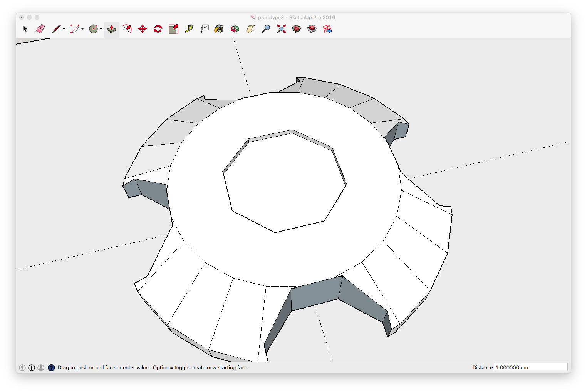The height and width of the screenshot is (392, 587).
Task: Pick the Line pencil tool
Action: point(56,29)
